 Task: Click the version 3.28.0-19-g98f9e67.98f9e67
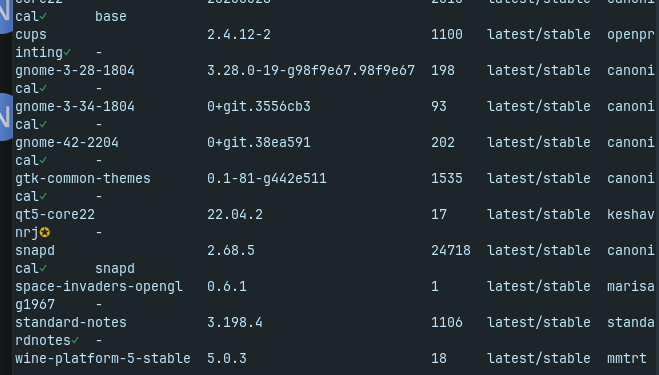[311, 70]
